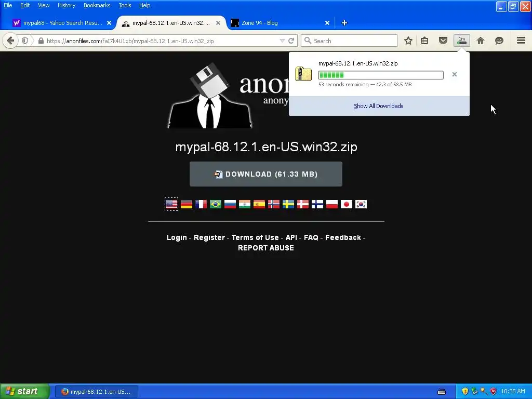Open a new tab with plus button
Viewport: 532px width, 399px height.
coord(344,23)
